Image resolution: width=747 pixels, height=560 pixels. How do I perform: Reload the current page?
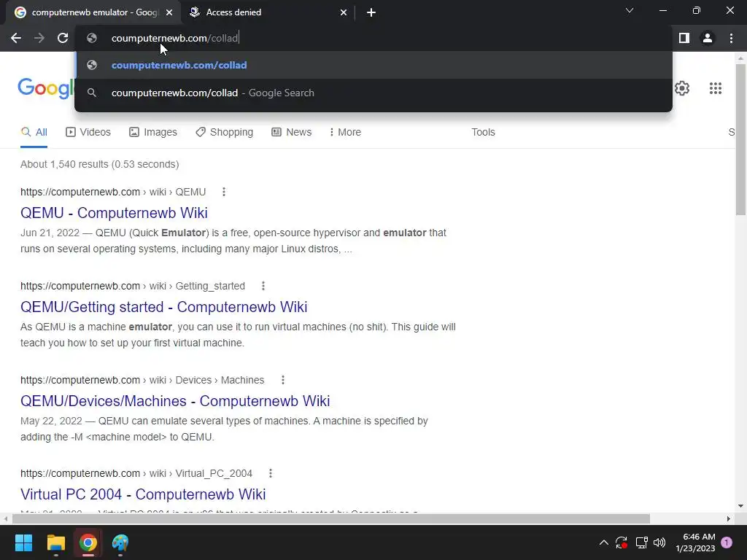coord(63,38)
